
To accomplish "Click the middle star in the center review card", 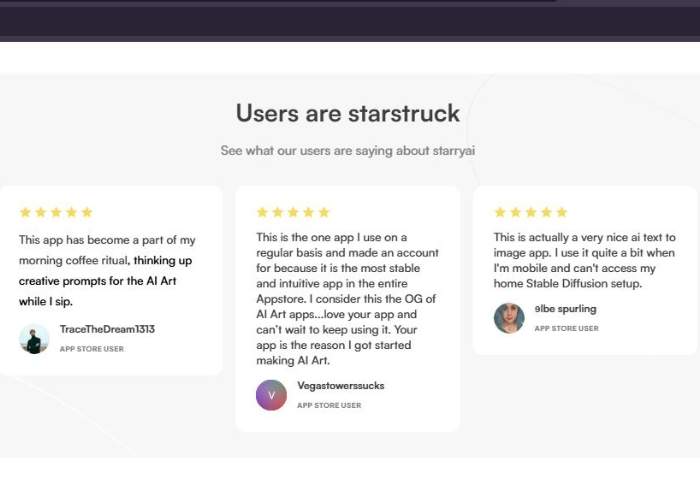I will click(293, 212).
